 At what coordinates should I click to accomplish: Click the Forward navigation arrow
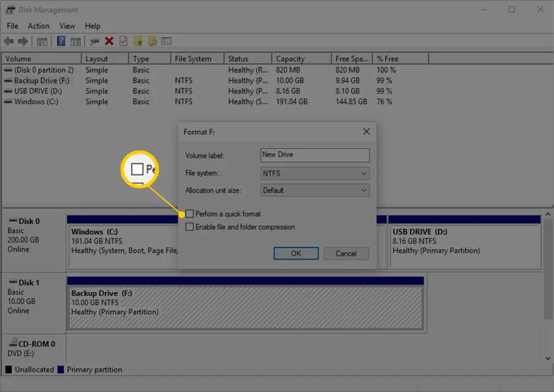click(21, 41)
